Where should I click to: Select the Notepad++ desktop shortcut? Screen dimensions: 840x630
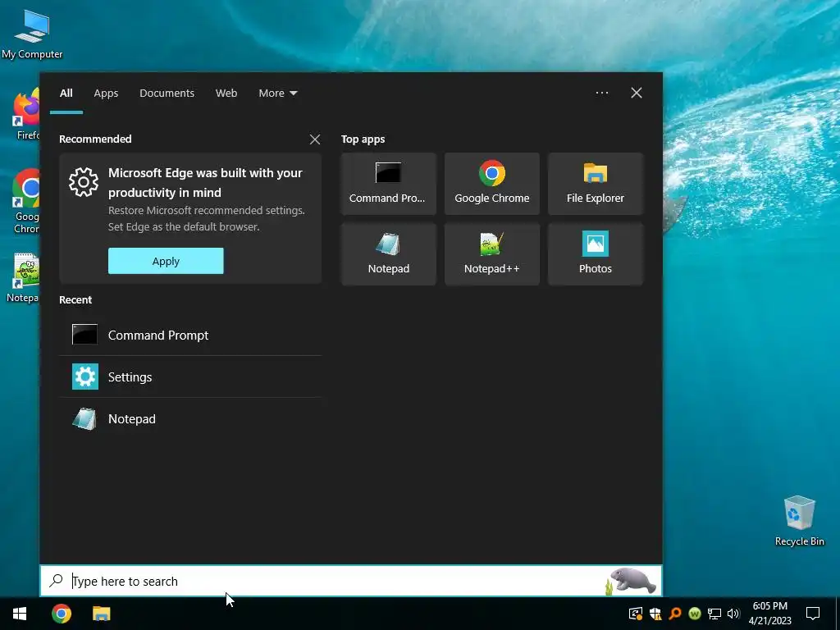[x=24, y=278]
